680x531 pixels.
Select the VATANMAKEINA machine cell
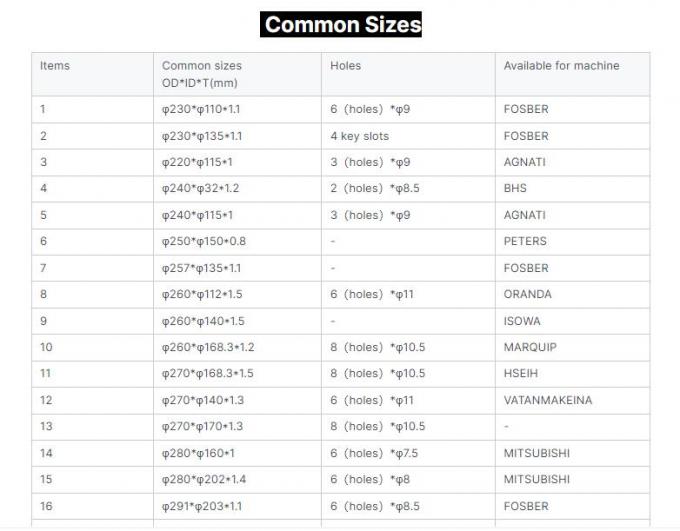(547, 400)
